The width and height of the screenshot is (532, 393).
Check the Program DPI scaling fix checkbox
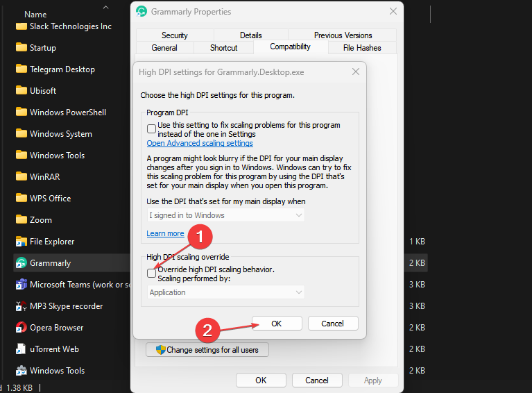pos(152,128)
